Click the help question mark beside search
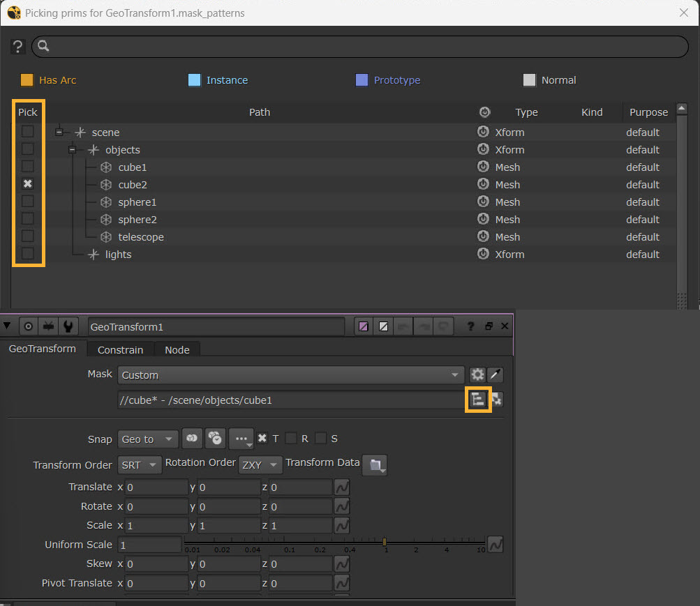 coord(18,47)
